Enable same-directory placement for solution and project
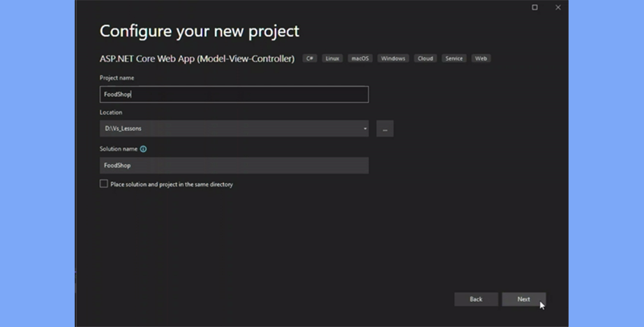The height and width of the screenshot is (327, 644). pos(104,184)
